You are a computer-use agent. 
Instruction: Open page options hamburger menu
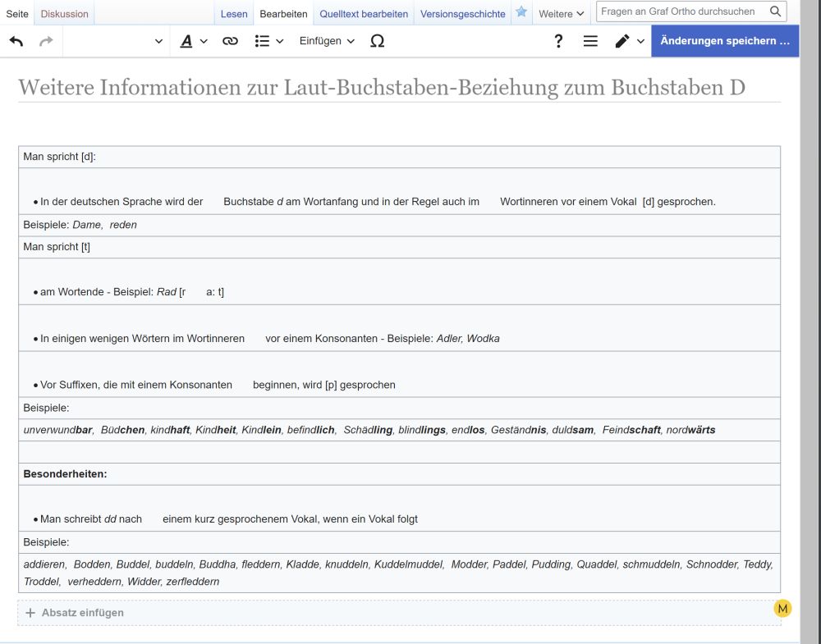pyautogui.click(x=590, y=41)
